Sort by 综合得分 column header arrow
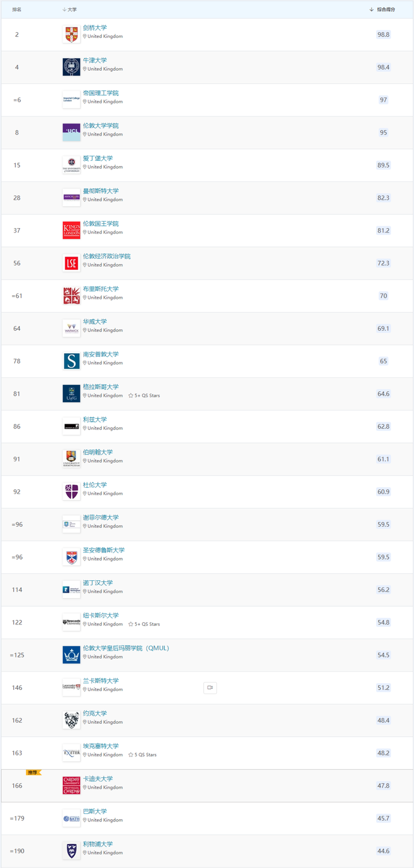The height and width of the screenshot is (868, 414). point(371,10)
